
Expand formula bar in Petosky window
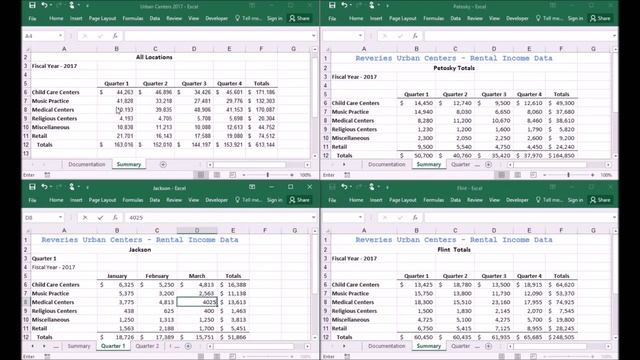click(613, 36)
